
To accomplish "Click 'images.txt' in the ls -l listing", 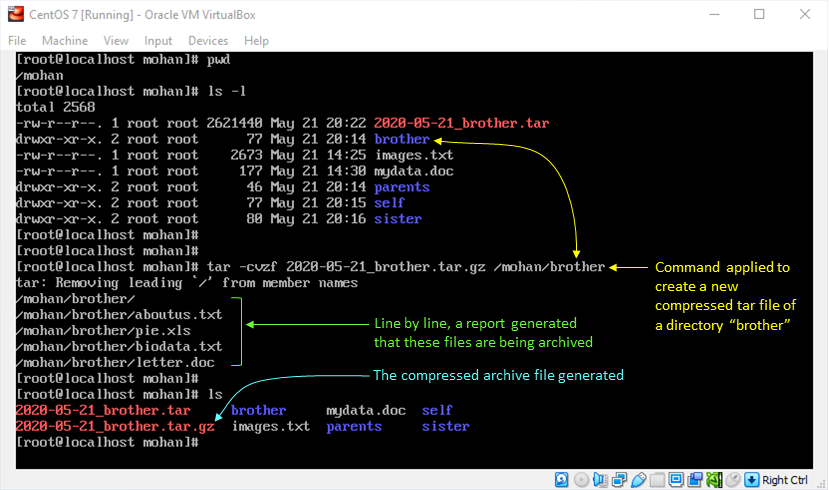I will (x=414, y=155).
